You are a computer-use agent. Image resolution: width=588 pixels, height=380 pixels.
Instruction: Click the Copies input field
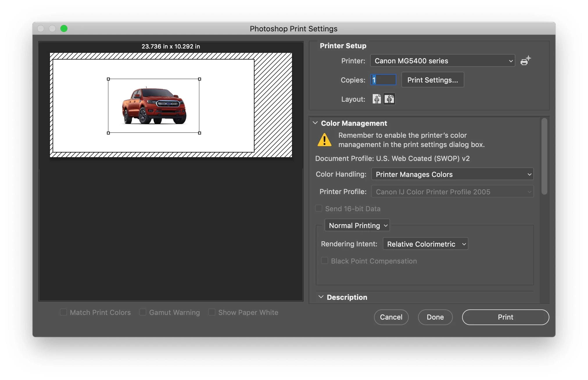(x=383, y=80)
